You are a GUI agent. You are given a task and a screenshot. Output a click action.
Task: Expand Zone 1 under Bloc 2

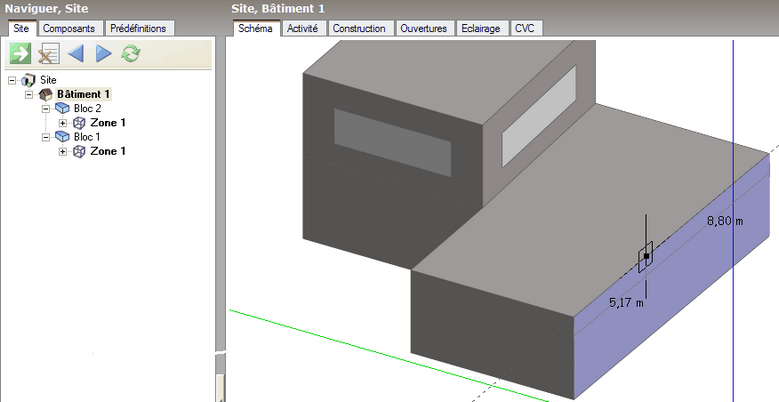(63, 123)
